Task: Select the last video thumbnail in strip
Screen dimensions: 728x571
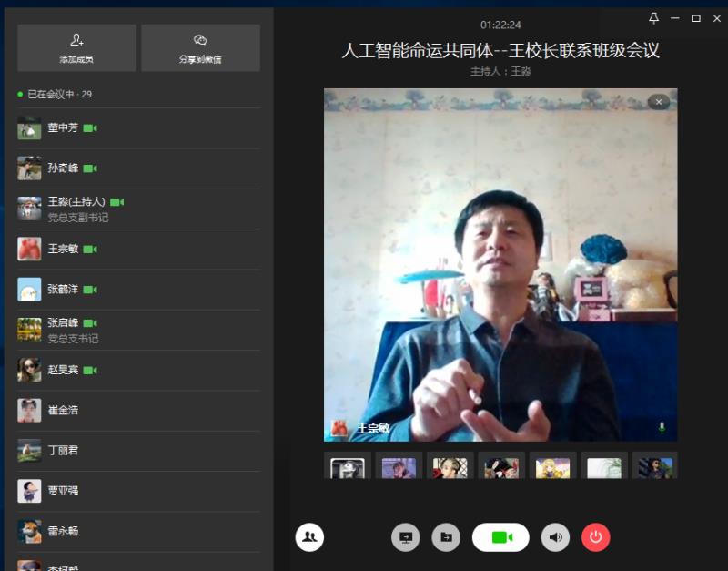Action: [653, 467]
